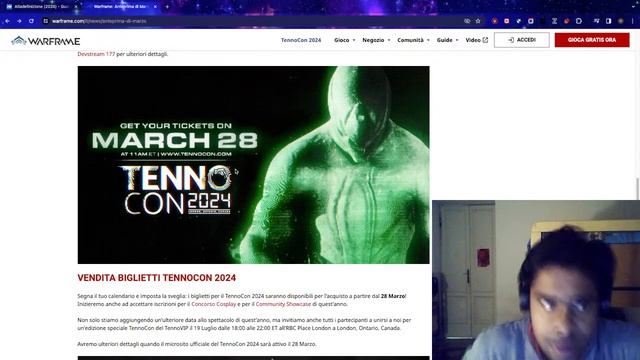Open the Devstream 177 link
The width and height of the screenshot is (640, 360).
[96, 54]
